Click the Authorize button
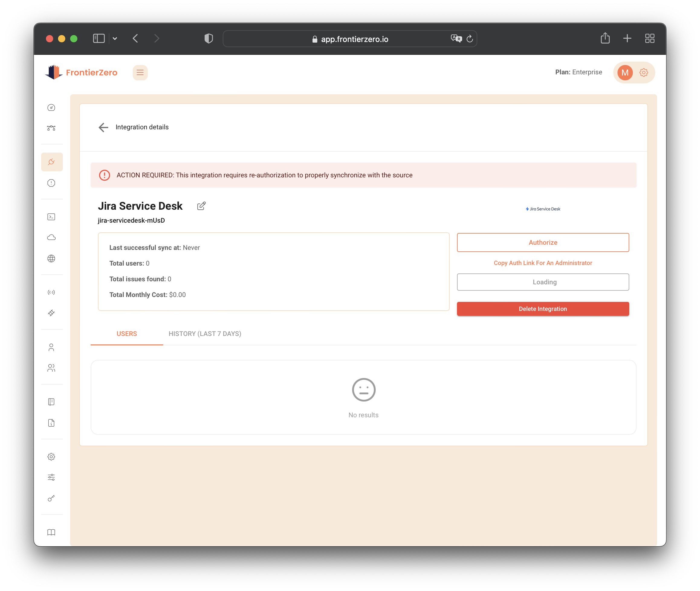Image resolution: width=700 pixels, height=591 pixels. pos(543,243)
